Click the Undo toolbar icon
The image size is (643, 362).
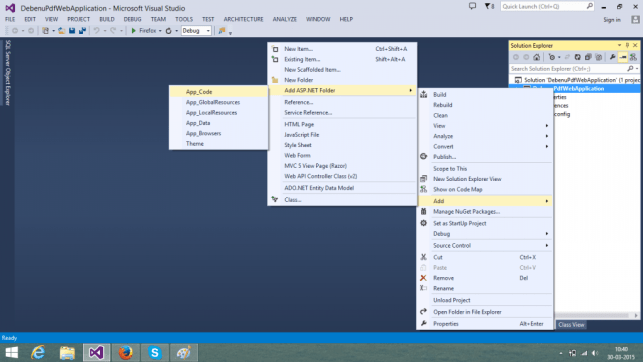[96, 31]
